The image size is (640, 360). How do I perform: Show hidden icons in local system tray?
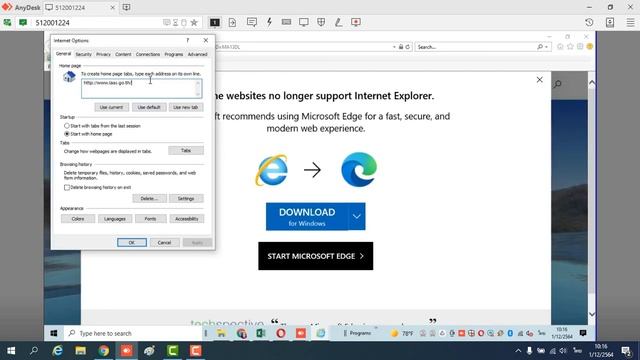(x=518, y=351)
